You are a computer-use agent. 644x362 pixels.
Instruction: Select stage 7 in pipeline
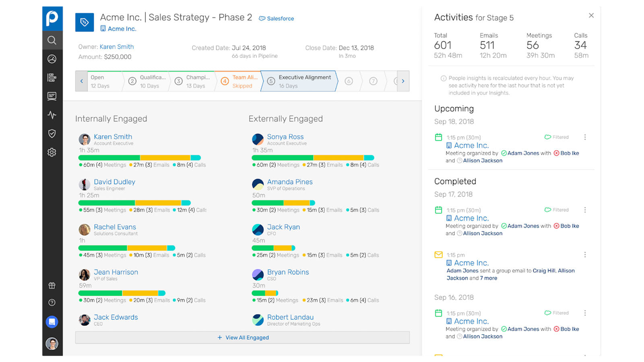click(x=374, y=81)
